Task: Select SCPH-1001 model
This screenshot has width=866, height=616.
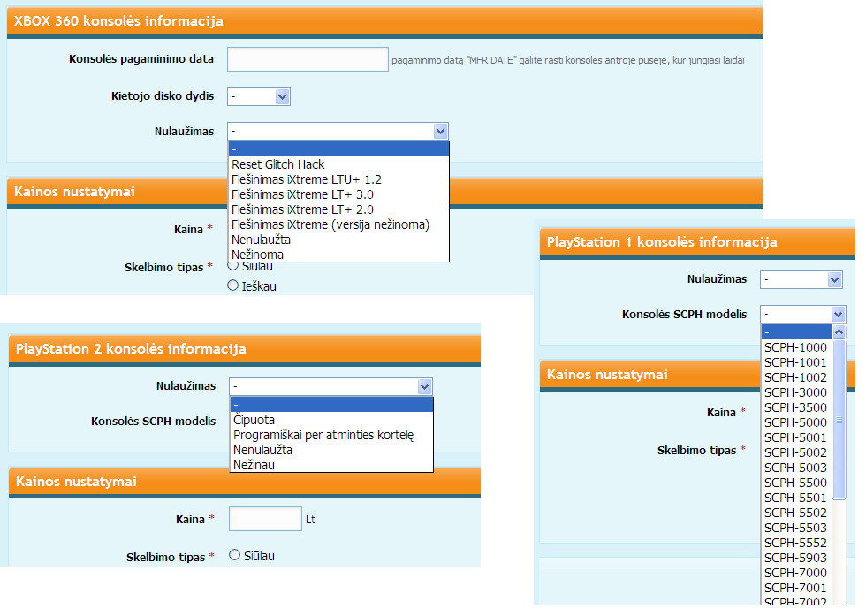Action: point(796,362)
